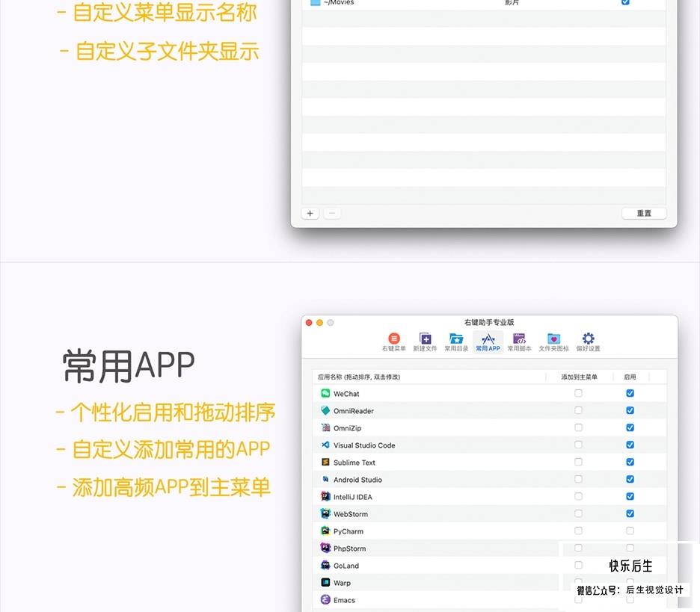Uncheck 启用 for Visual Studio Code
The width and height of the screenshot is (700, 612).
[630, 445]
